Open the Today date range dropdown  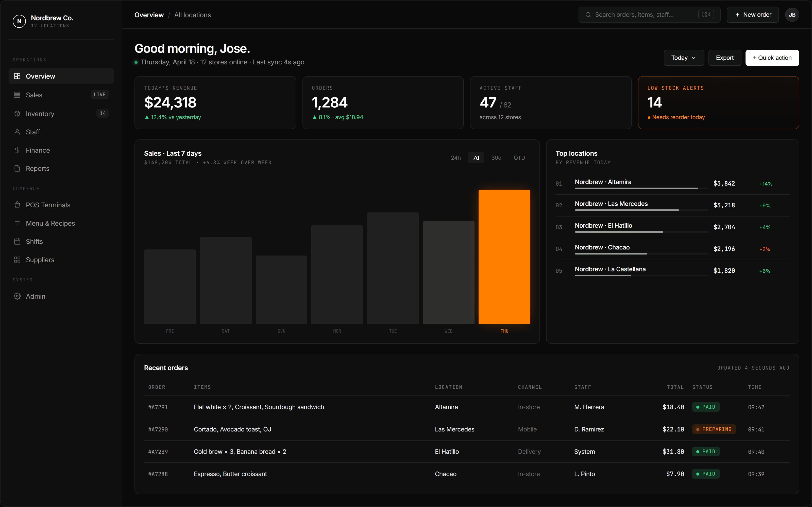click(x=684, y=58)
